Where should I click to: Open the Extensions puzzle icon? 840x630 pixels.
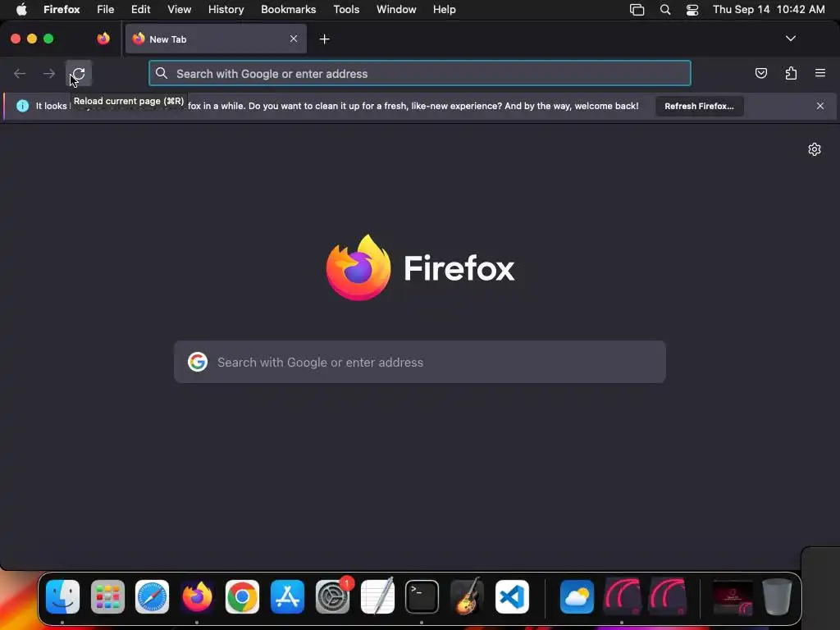click(x=791, y=73)
